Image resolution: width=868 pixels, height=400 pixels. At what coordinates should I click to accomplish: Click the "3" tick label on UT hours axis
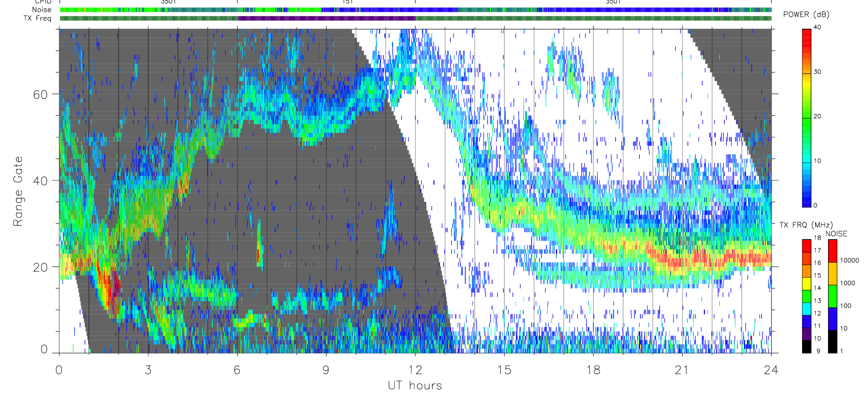[x=148, y=370]
